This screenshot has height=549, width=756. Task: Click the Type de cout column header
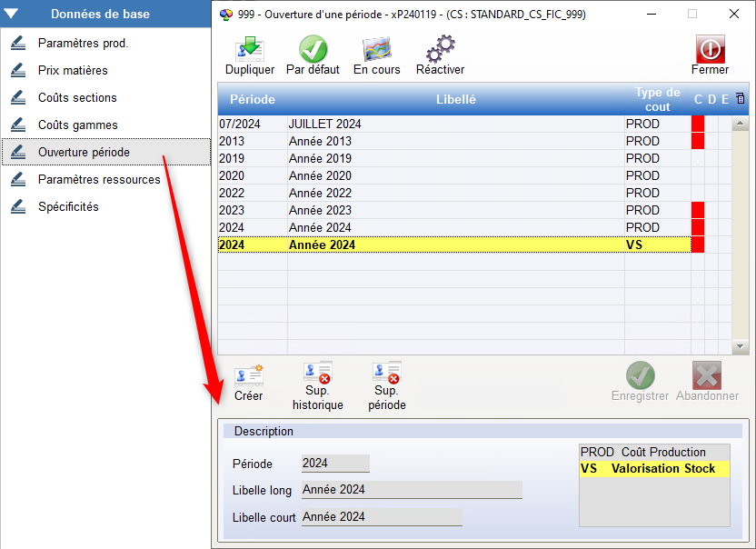click(x=657, y=99)
